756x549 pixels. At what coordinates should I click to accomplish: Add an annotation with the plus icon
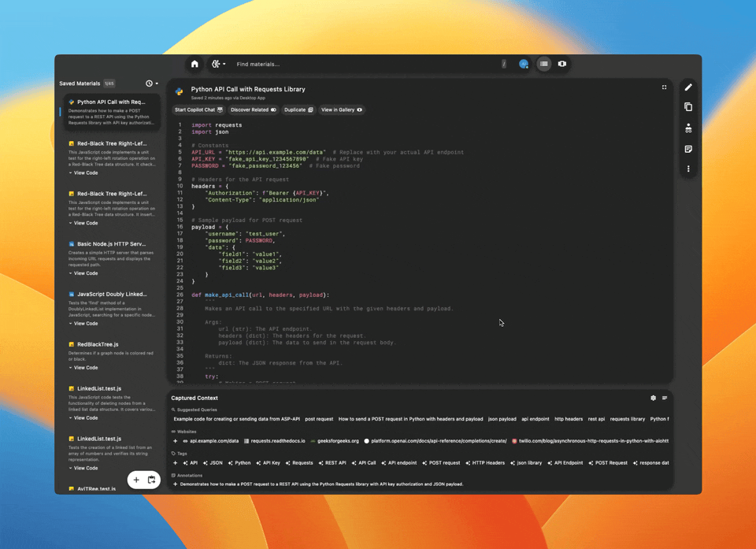175,484
